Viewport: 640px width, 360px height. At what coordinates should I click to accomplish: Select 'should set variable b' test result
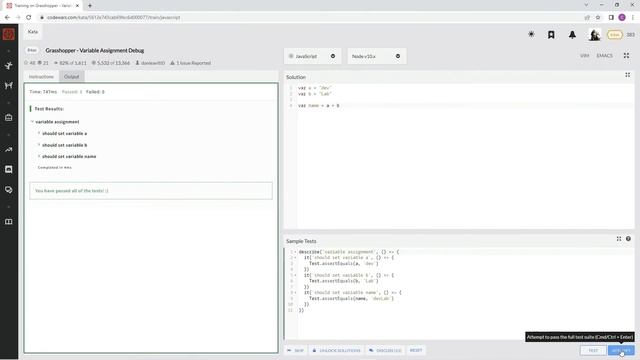tap(64, 145)
